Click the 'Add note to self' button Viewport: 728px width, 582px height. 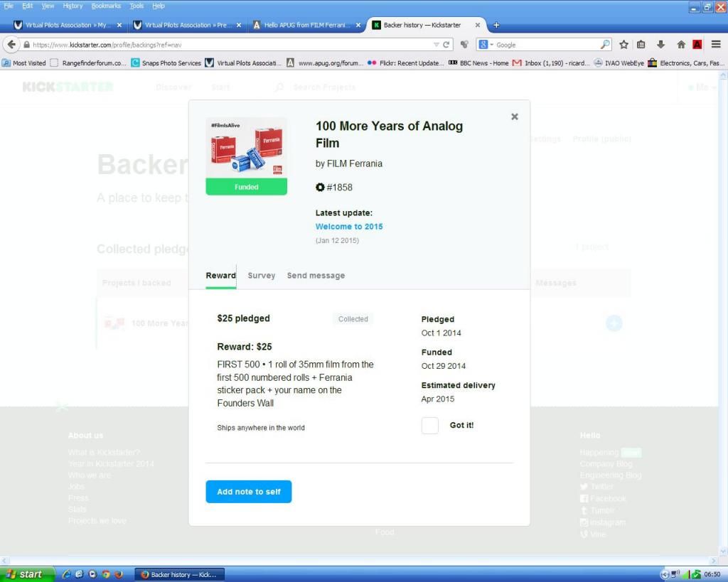point(248,492)
